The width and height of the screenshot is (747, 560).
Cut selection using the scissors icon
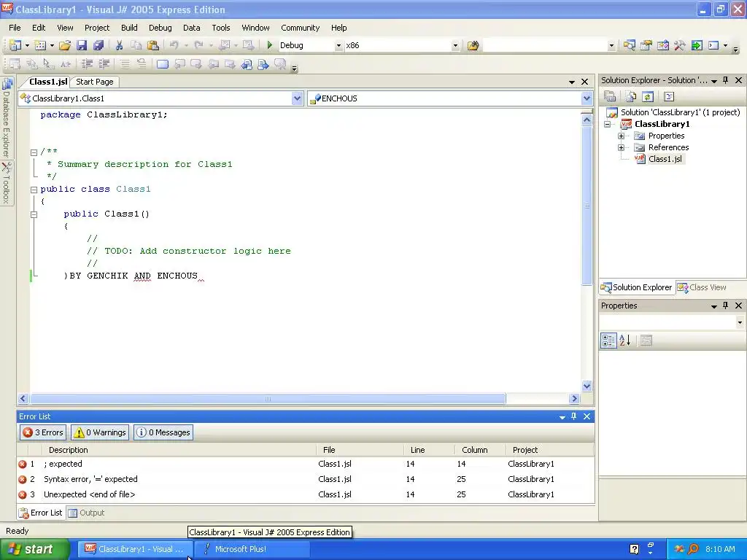[119, 45]
